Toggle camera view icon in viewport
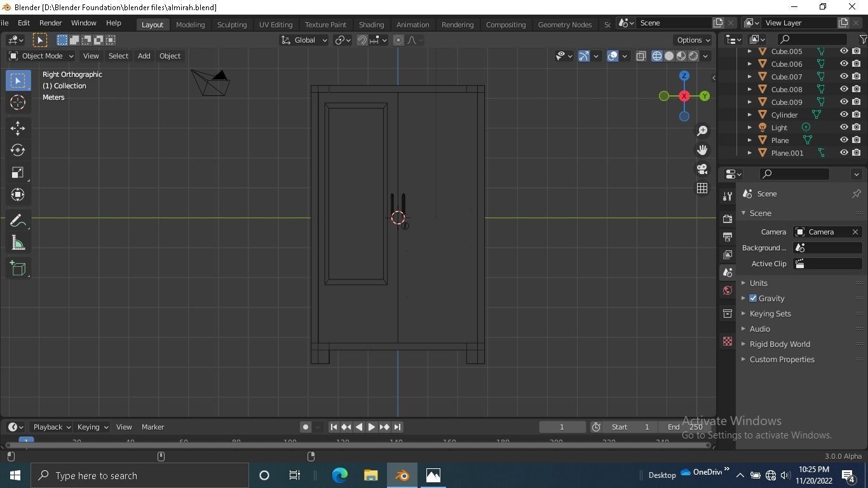This screenshot has width=868, height=488. click(x=702, y=169)
